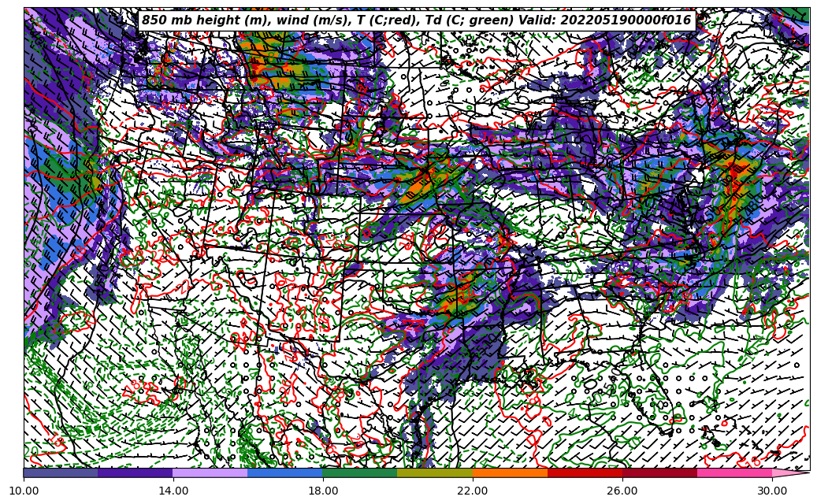Click the 10.00 colorbar tick label
This screenshot has width=817, height=504.
24,491
